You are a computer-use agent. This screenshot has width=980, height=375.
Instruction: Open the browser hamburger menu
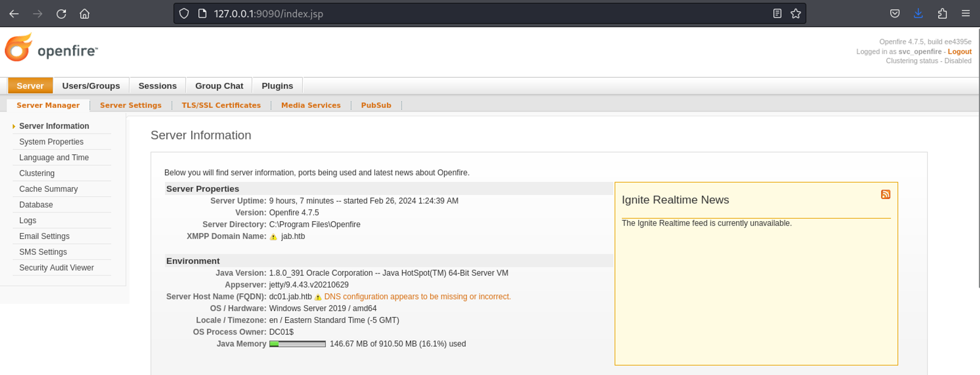(x=965, y=14)
